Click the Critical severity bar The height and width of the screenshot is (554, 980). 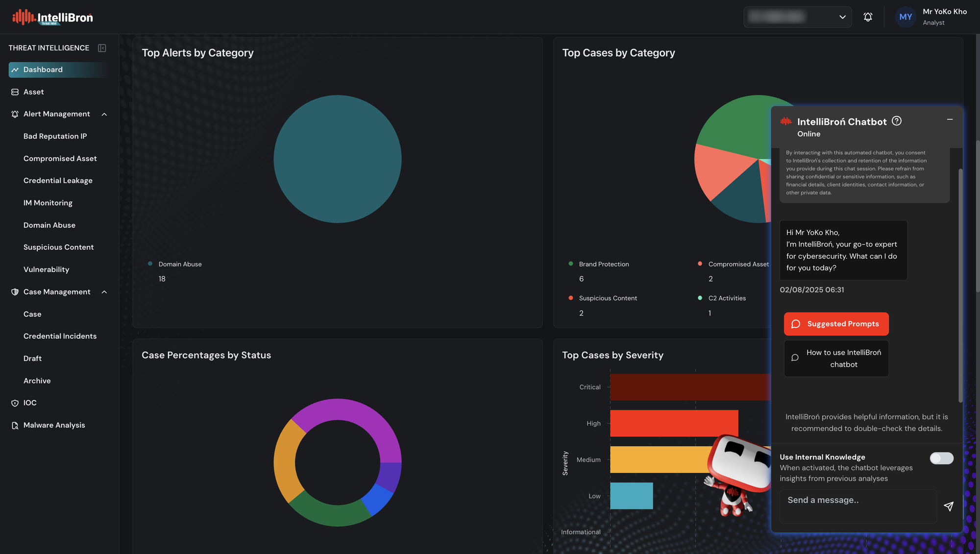point(690,387)
